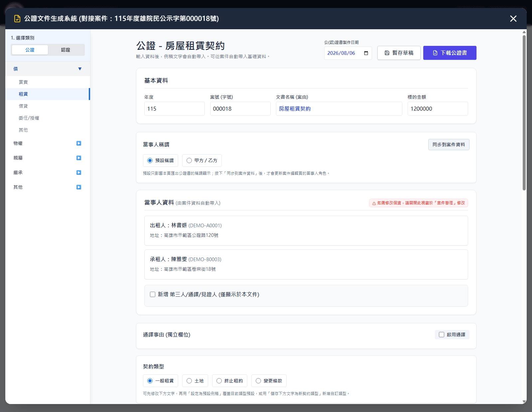Viewport: 532px width, 412px height.
Task: Select the 變更條款 contract type
Action: pyautogui.click(x=269, y=381)
